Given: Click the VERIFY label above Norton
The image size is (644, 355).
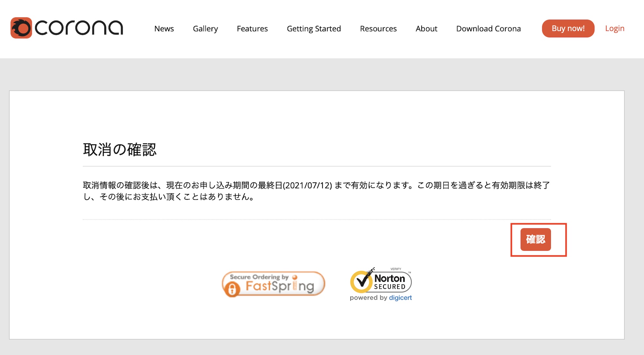Looking at the screenshot, I should point(396,269).
